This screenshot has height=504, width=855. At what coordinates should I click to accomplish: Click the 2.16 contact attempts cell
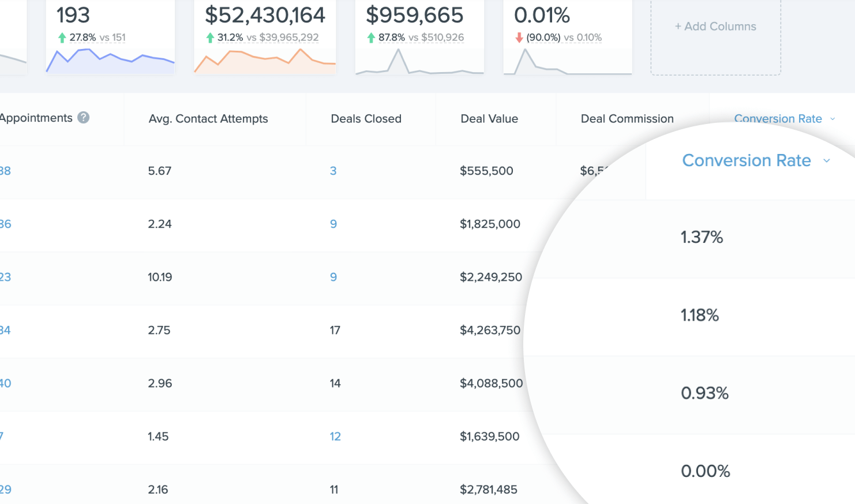coord(158,490)
